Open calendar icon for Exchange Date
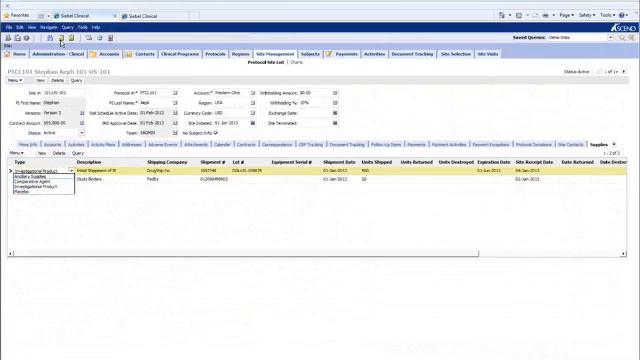640x360 pixels. coord(335,113)
